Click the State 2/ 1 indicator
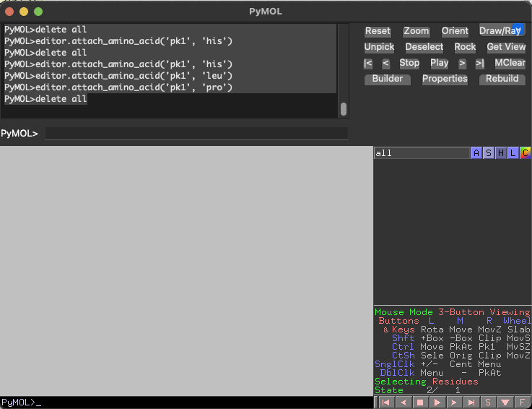Image resolution: width=532 pixels, height=409 pixels. (x=418, y=390)
